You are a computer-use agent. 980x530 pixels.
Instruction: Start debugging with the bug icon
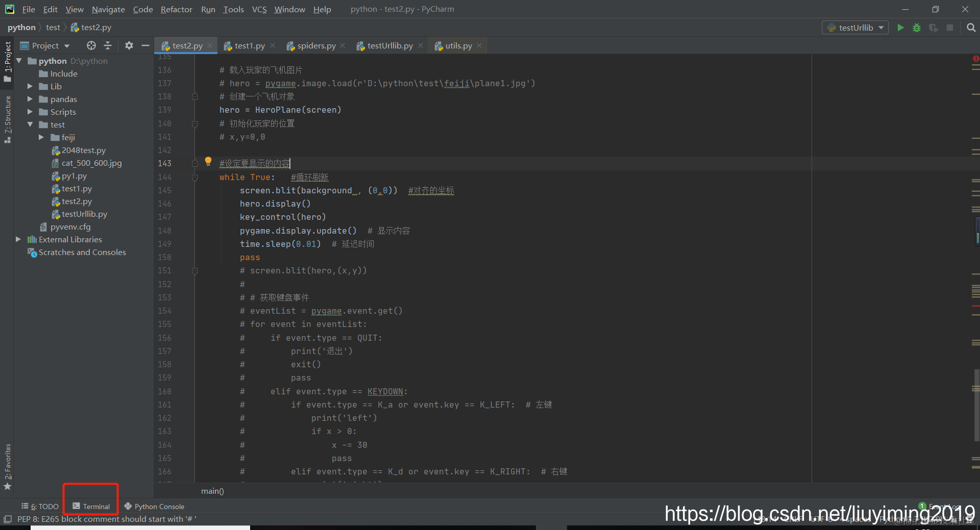pyautogui.click(x=917, y=28)
